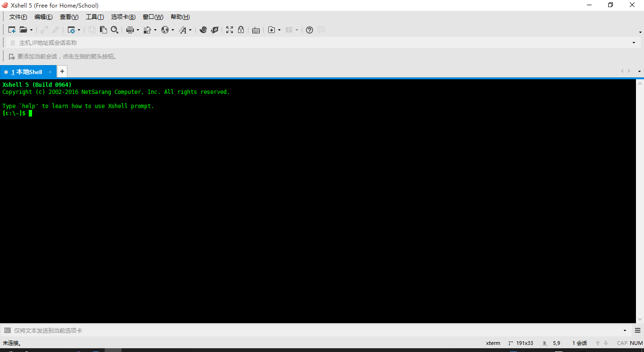This screenshot has width=644, height=352.
Task: Click the New Session toolbar icon
Action: pos(12,30)
